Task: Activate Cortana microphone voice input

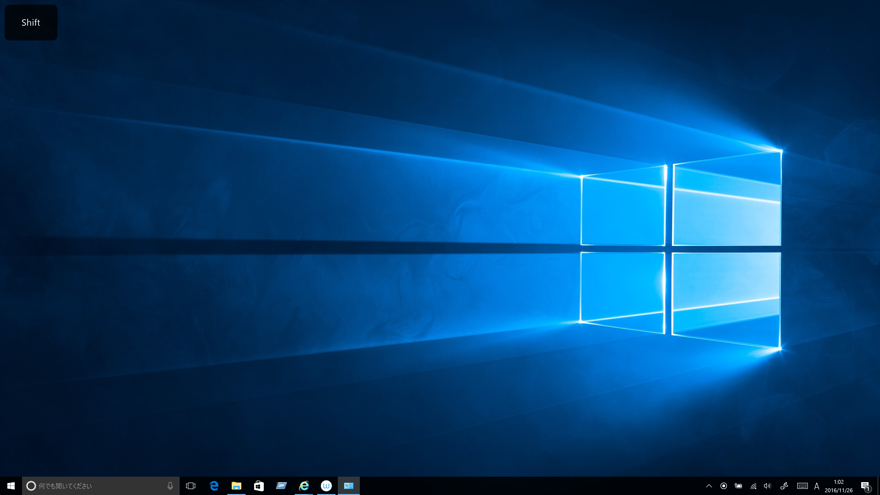Action: tap(170, 486)
